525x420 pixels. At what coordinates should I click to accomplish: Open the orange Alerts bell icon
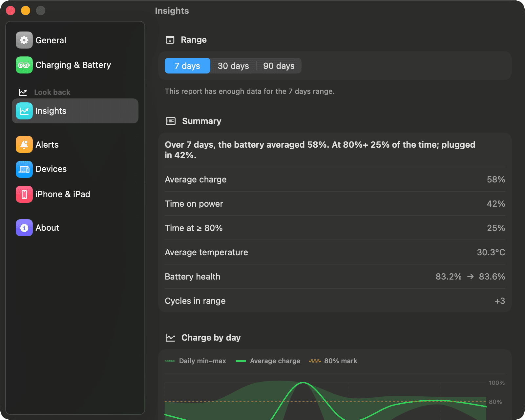[x=24, y=144]
